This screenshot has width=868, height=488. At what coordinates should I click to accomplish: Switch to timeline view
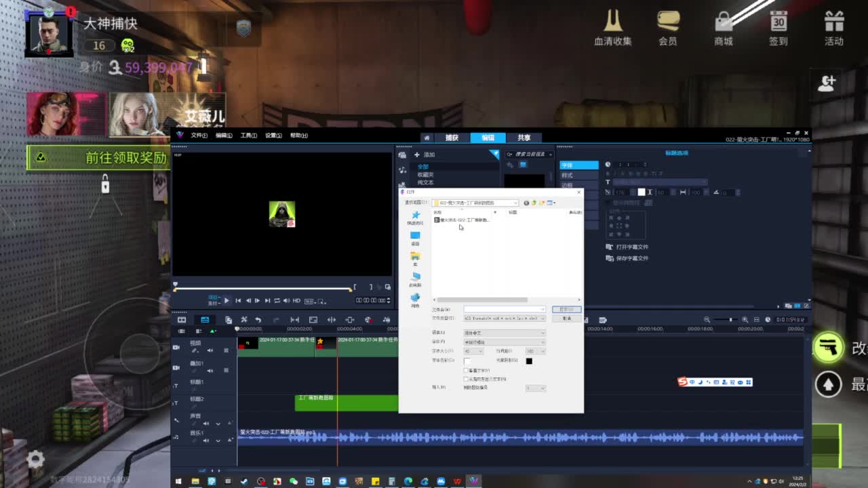pyautogui.click(x=205, y=319)
